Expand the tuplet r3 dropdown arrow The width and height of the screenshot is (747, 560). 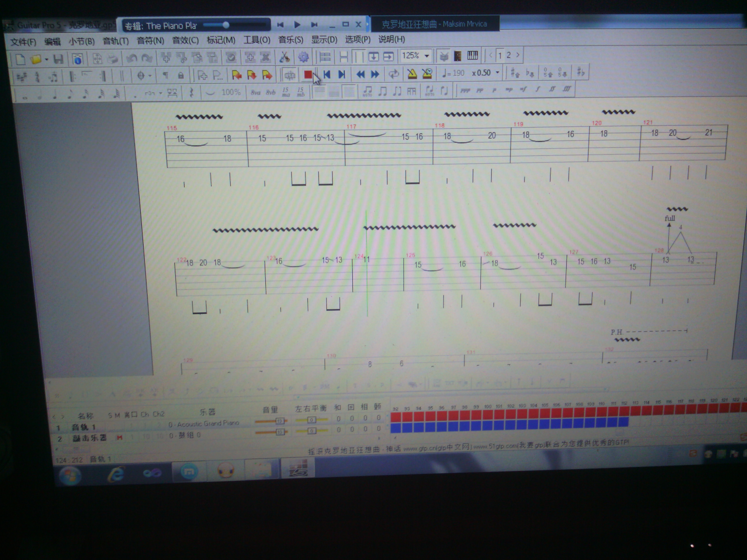[161, 93]
